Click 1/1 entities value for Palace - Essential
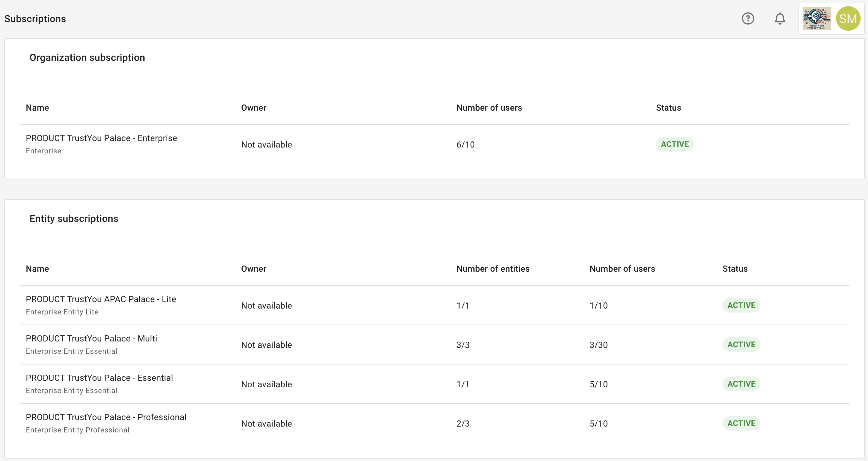The width and height of the screenshot is (868, 461). point(463,384)
